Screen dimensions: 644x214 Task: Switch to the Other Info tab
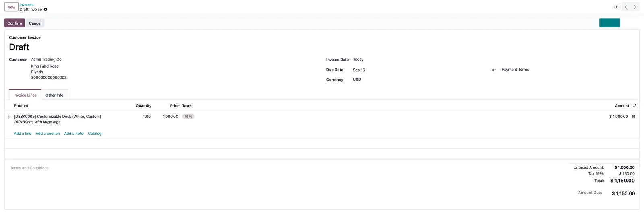click(x=54, y=95)
